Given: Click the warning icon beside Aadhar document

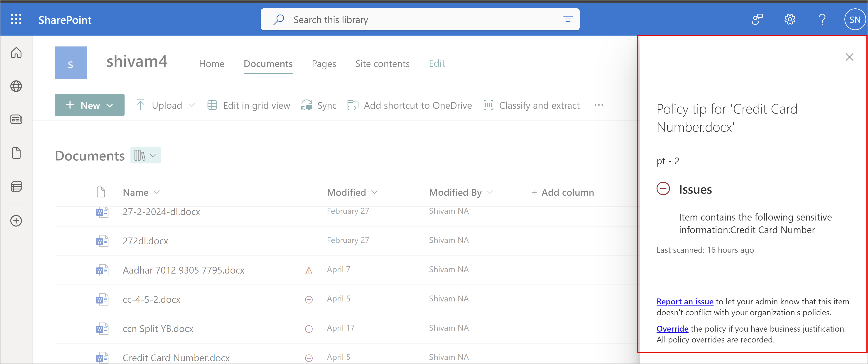Looking at the screenshot, I should pyautogui.click(x=309, y=270).
